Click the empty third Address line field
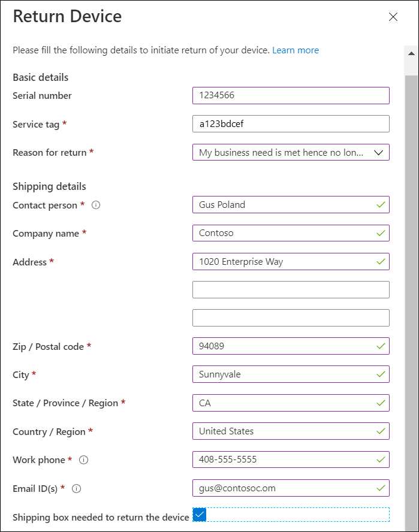Viewport: 419px width, 532px height. (291, 318)
